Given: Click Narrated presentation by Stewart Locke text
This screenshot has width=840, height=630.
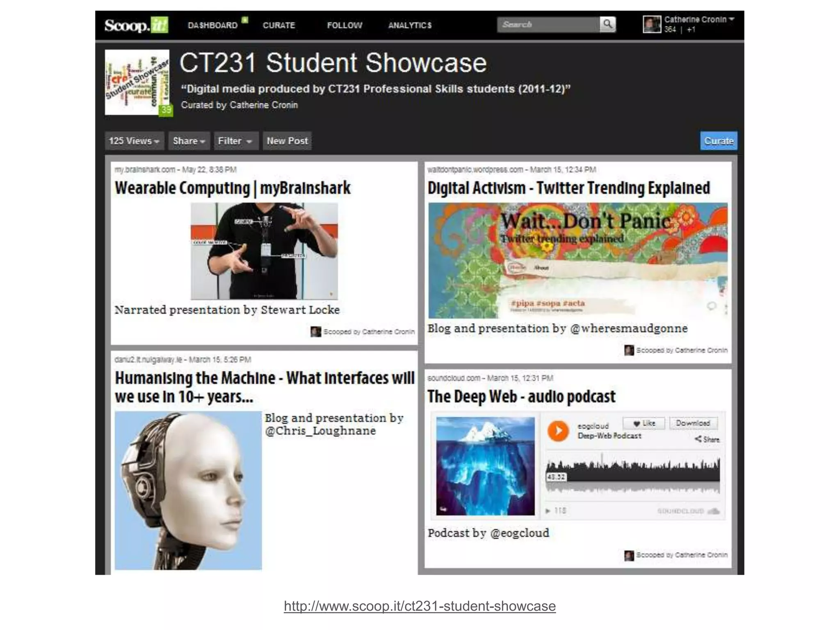Looking at the screenshot, I should click(227, 310).
